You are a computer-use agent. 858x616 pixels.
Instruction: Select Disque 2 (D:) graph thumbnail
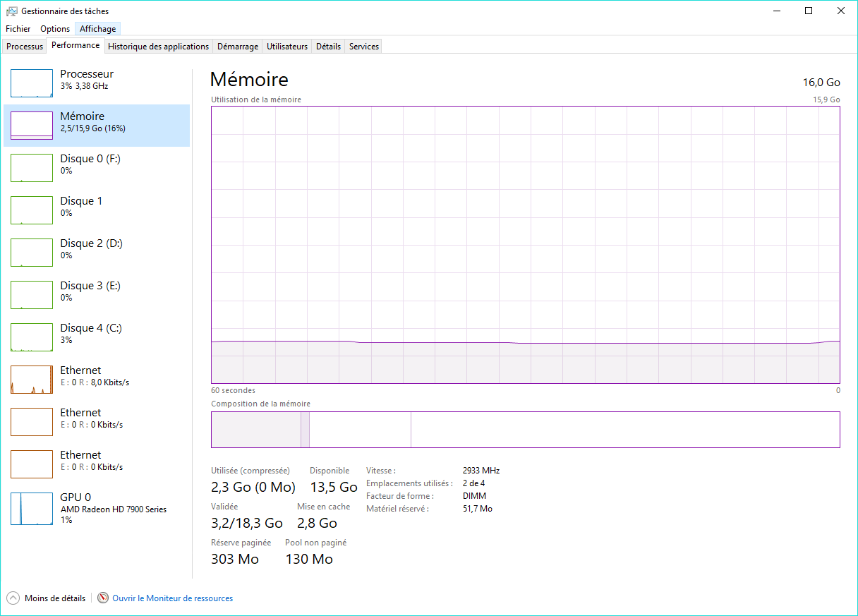pos(32,253)
